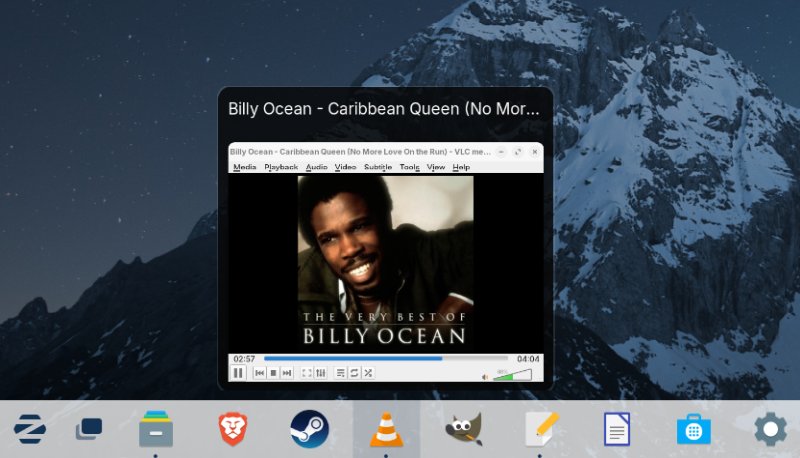
Task: Open the workspaces overview icon
Action: pyautogui.click(x=89, y=429)
